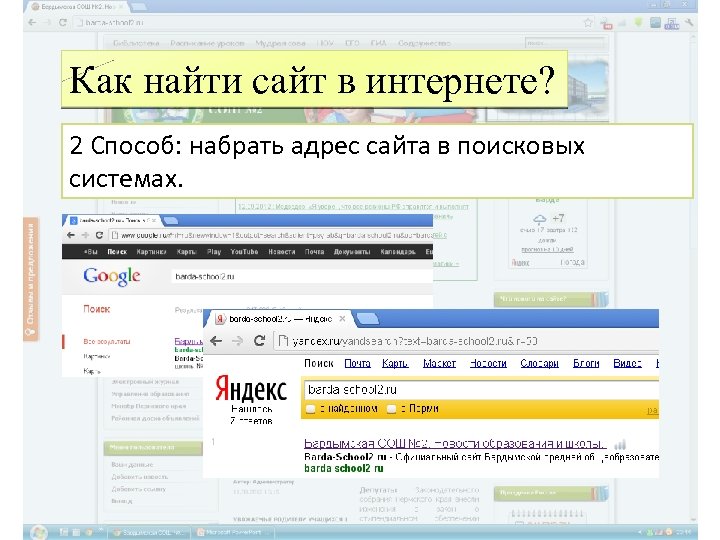Screen dimensions: 720x540
Task: Select the Yandex barda-school2 tab
Action: coord(280,319)
